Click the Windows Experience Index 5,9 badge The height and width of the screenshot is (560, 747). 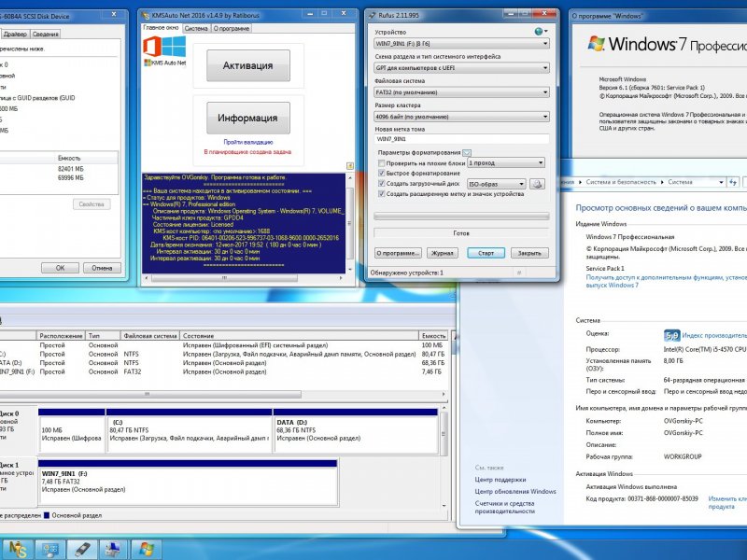[671, 336]
